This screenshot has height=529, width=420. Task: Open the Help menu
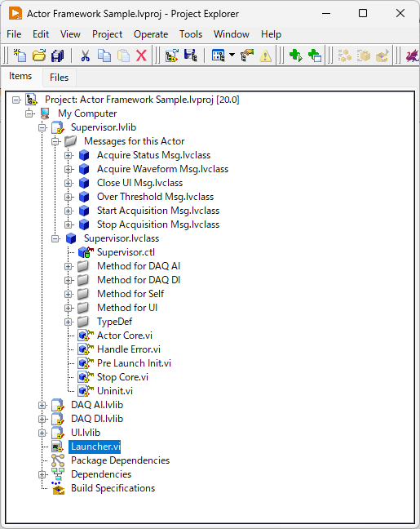[271, 34]
